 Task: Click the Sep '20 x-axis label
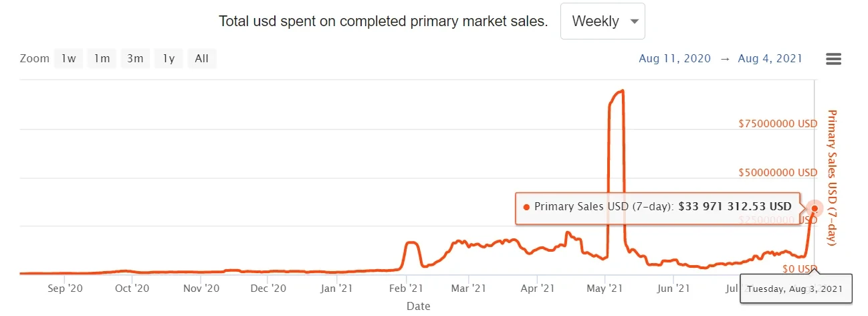66,289
